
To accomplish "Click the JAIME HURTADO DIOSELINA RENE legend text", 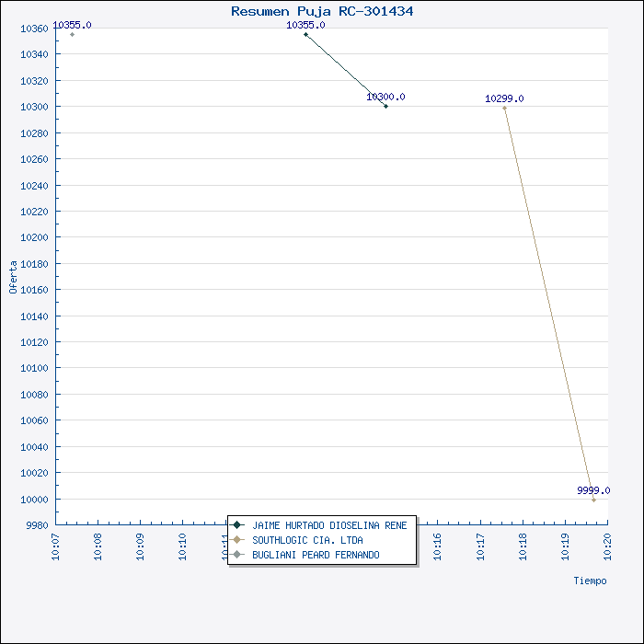I will tap(329, 524).
